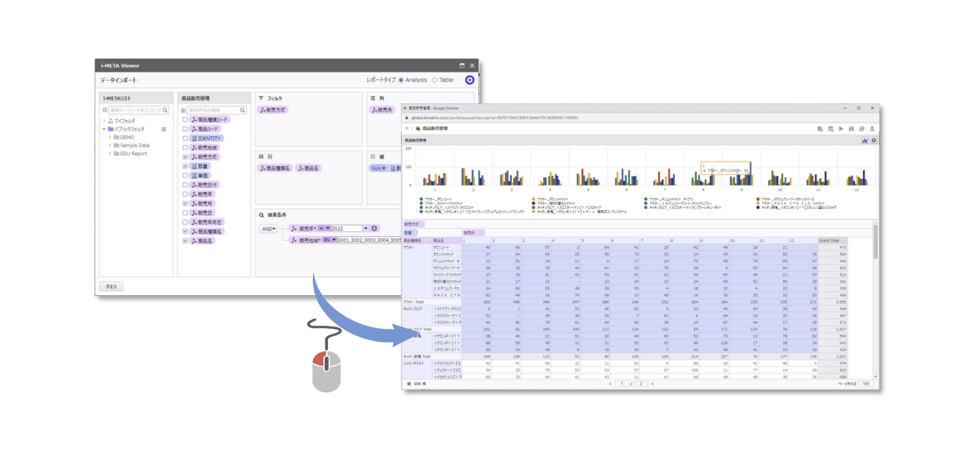Check the IDENTITY field checkbox

(x=185, y=138)
